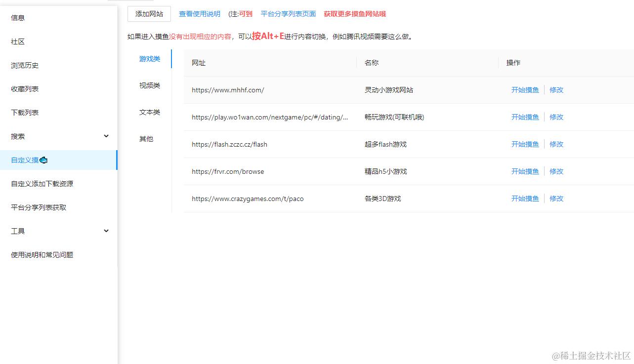The height and width of the screenshot is (364, 634).
Task: Select the 游戏类 tab
Action: pyautogui.click(x=150, y=59)
